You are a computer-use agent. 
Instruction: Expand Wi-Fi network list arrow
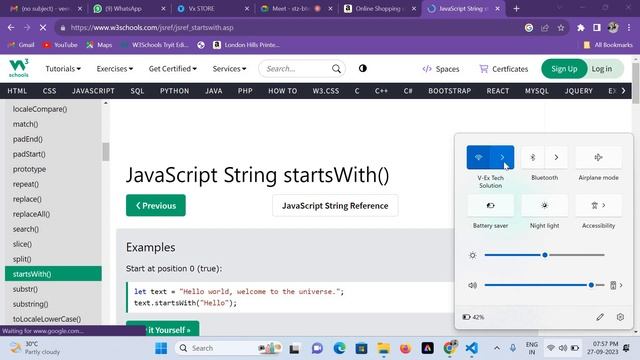click(x=502, y=157)
